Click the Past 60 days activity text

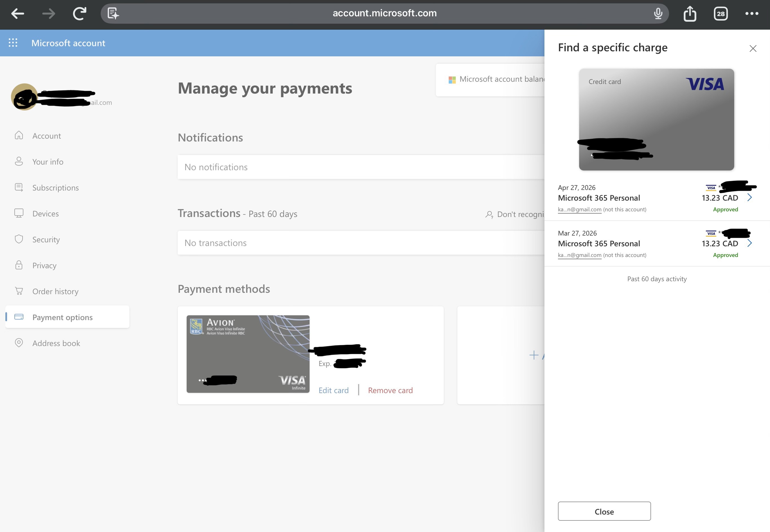(657, 279)
